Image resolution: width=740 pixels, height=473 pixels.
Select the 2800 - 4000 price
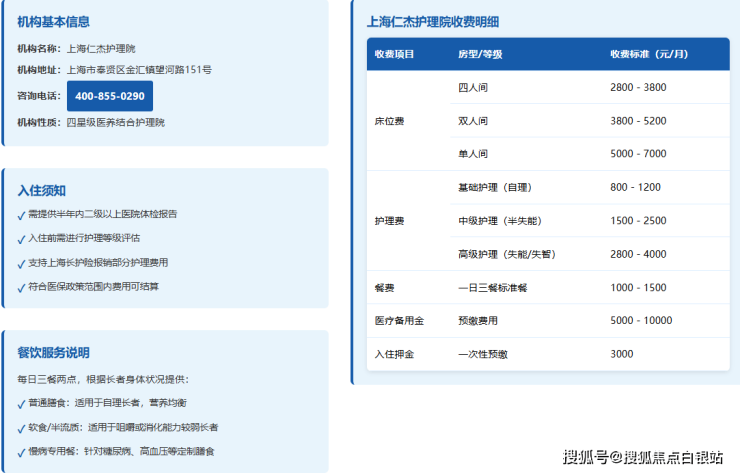tap(638, 254)
